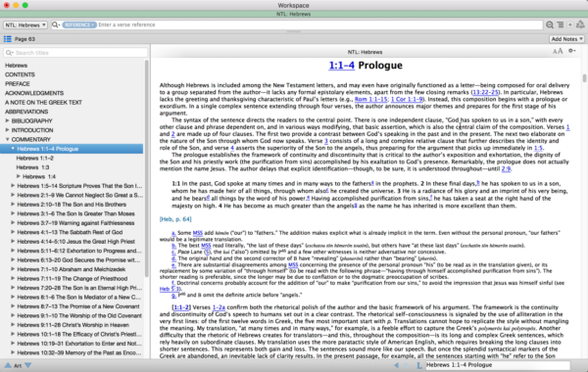Follow the 1 Cor 1:1-9 link

coord(407,99)
